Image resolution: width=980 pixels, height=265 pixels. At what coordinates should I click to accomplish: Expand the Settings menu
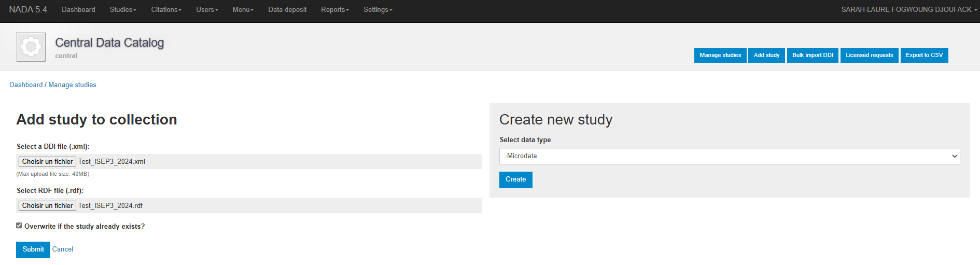tap(377, 10)
